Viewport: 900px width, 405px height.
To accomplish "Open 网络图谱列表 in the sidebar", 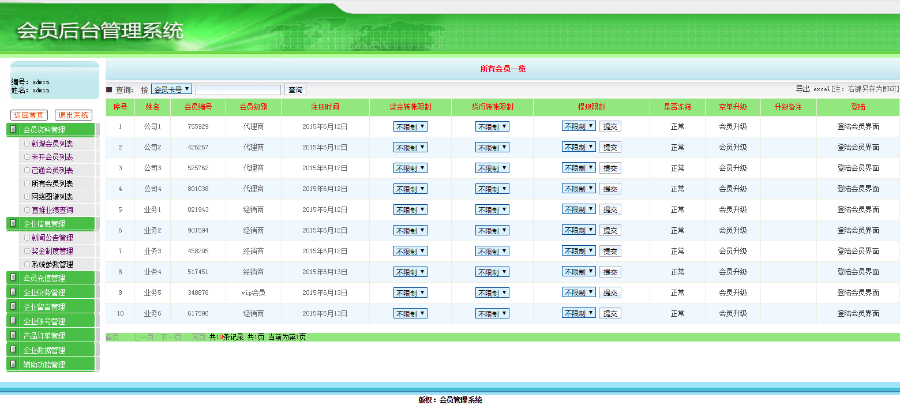I will (52, 197).
